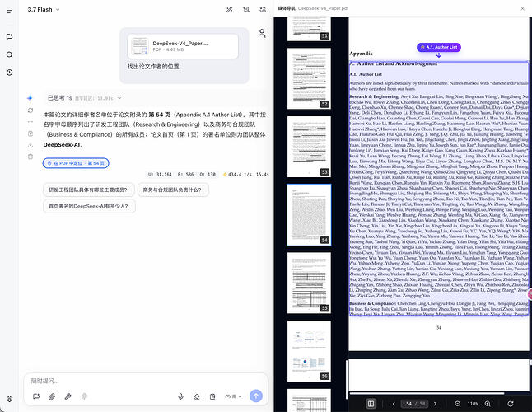Click the locate in PDF page 54 button
This screenshot has height=412, width=532.
(x=76, y=163)
